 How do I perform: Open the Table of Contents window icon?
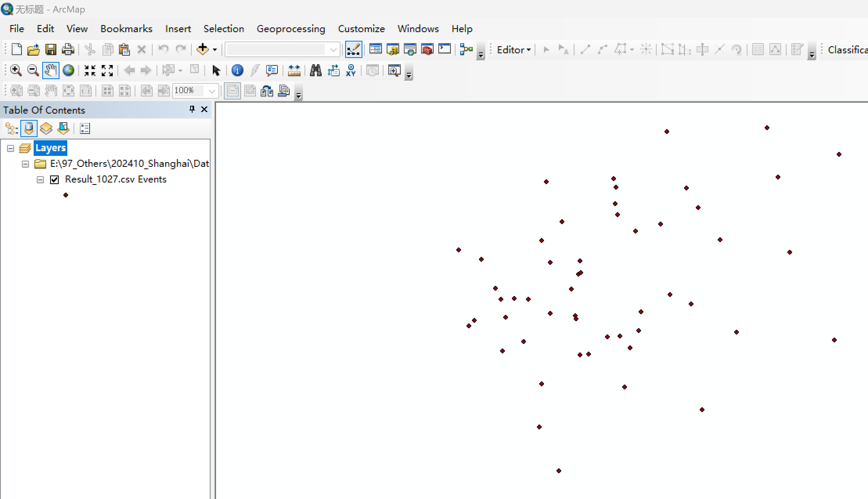376,49
